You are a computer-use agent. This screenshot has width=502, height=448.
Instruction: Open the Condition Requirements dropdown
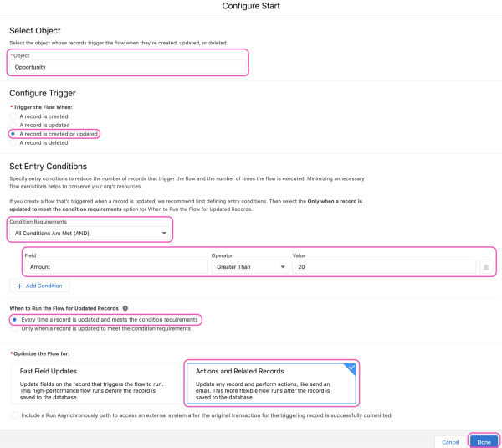pos(89,232)
